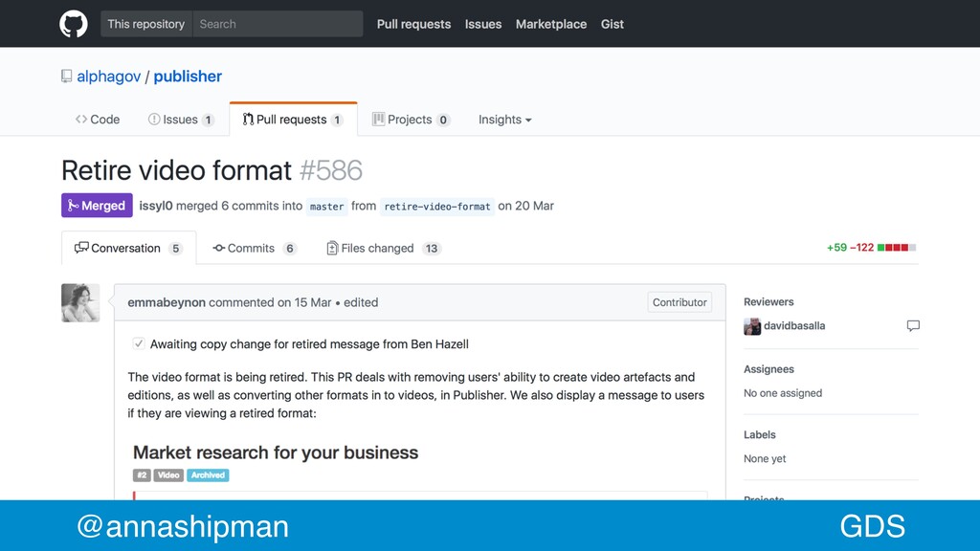Switch to the repository Issues tab
This screenshot has width=980, height=551.
coord(181,120)
